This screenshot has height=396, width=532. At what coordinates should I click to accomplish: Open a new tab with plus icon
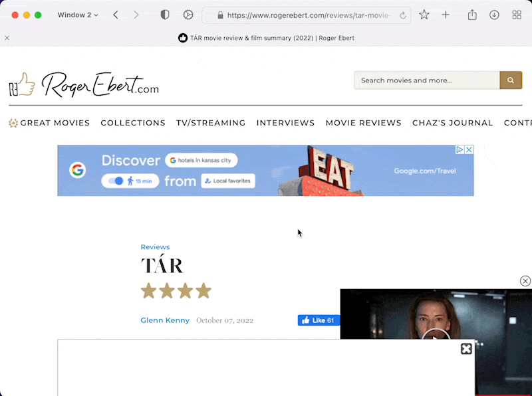pos(446,15)
